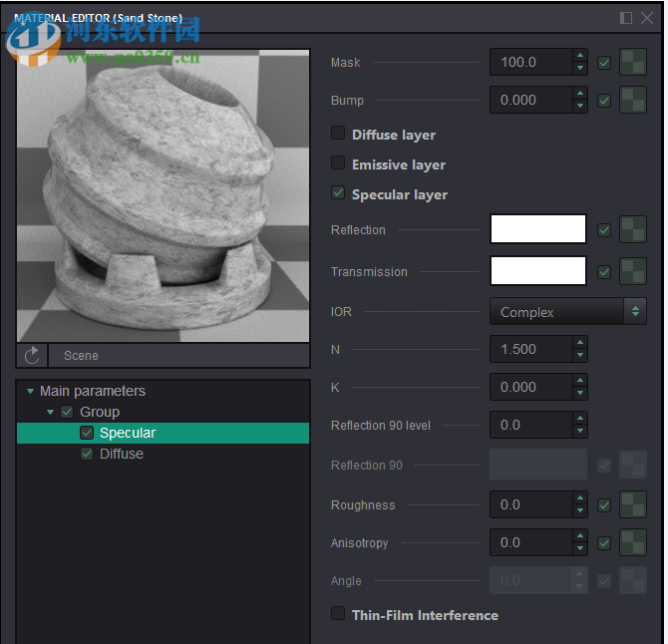Dock the Material Editor panel
The height and width of the screenshot is (644, 668).
625,18
